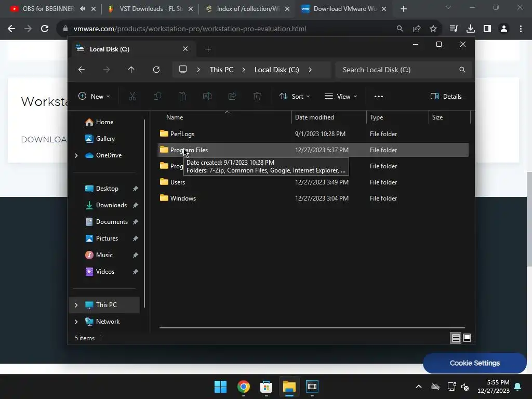Open Chrome downloads icon
This screenshot has height=399, width=532.
coord(471,29)
